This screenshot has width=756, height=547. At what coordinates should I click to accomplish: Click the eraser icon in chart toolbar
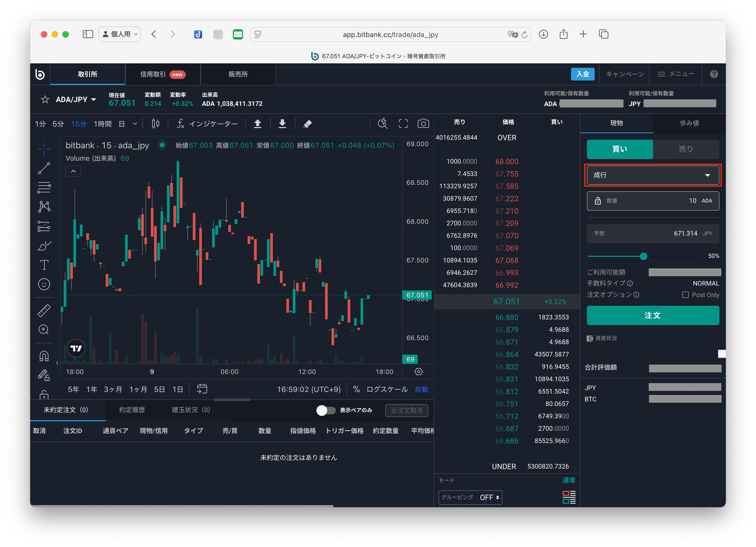point(307,124)
